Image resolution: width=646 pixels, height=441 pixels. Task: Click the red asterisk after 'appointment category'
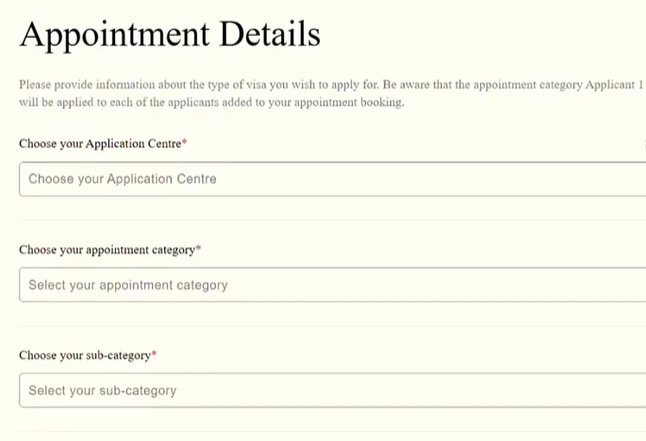(x=199, y=249)
